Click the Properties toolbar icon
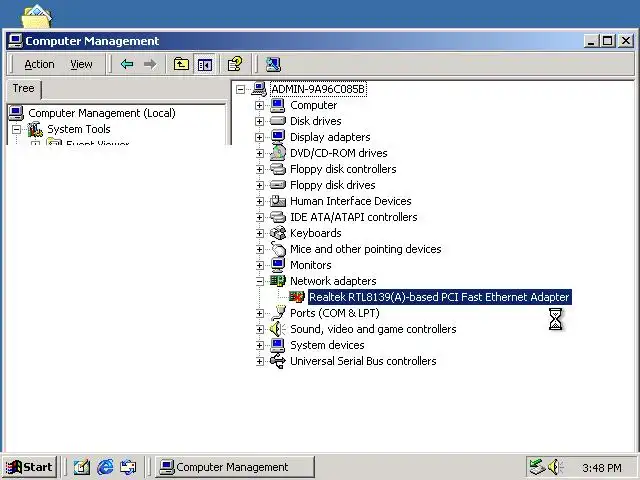The width and height of the screenshot is (640, 480). pos(235,64)
